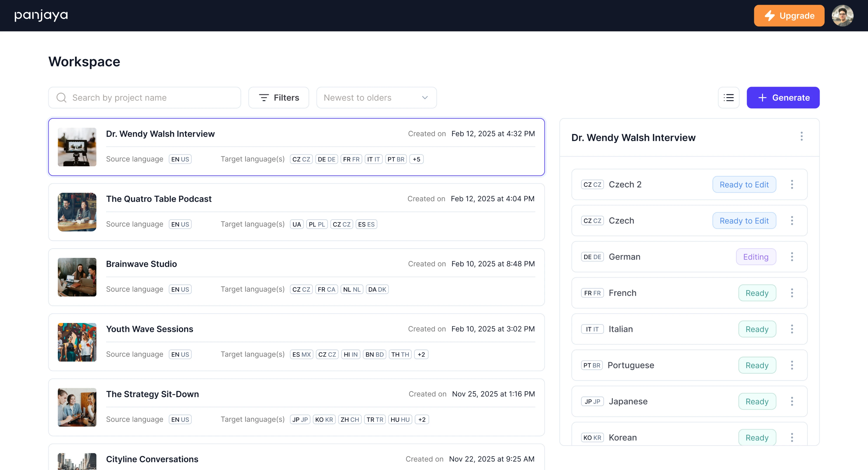Viewport: 868px width, 470px height.
Task: Click the lightning bolt on Upgrade button
Action: click(770, 15)
